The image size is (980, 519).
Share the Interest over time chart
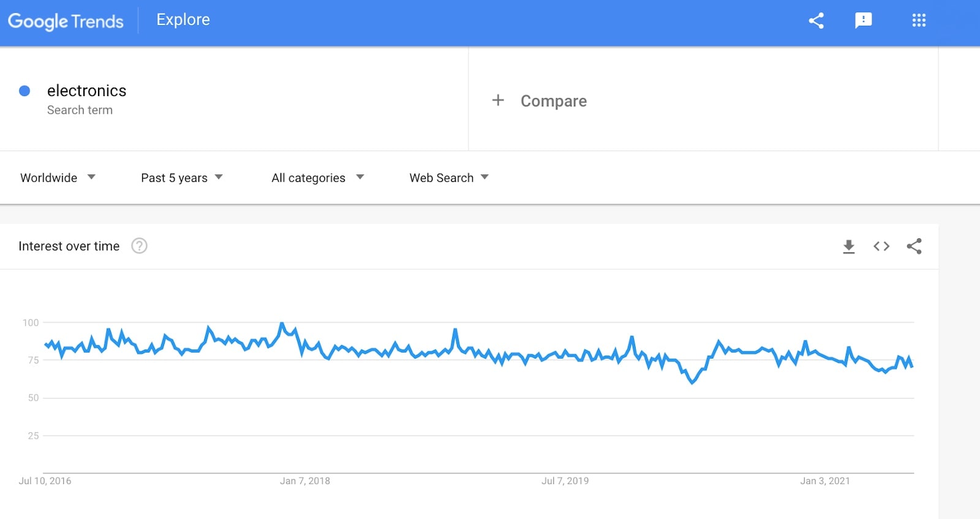pyautogui.click(x=914, y=246)
